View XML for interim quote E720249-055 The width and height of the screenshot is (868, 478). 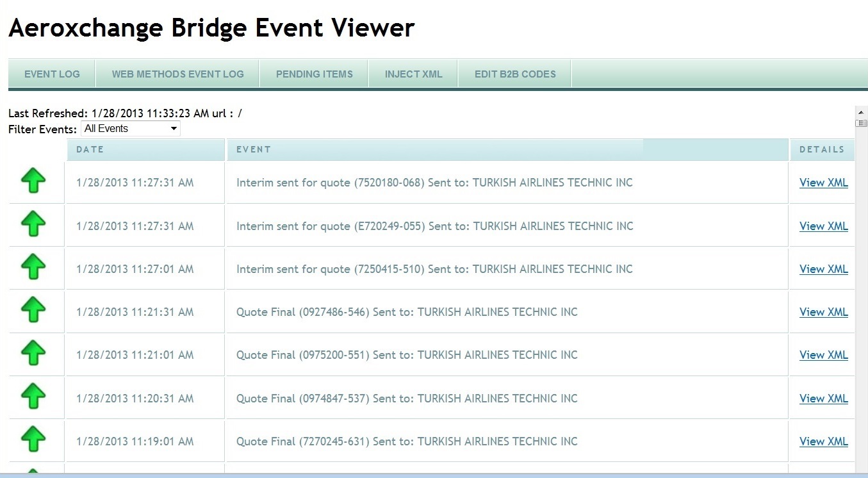824,226
